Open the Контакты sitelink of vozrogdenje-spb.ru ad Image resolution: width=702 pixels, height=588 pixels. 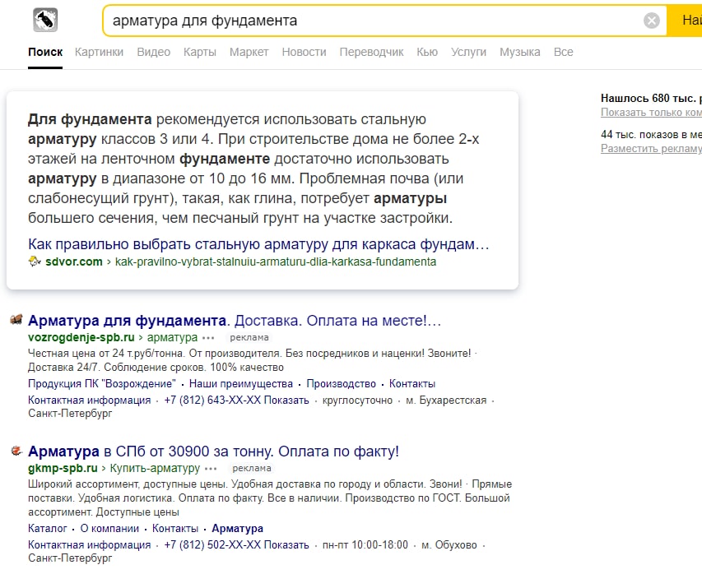click(x=411, y=383)
